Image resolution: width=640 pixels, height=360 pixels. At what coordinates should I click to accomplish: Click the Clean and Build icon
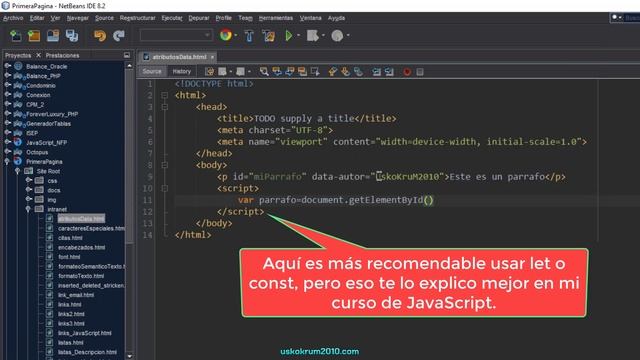click(269, 36)
